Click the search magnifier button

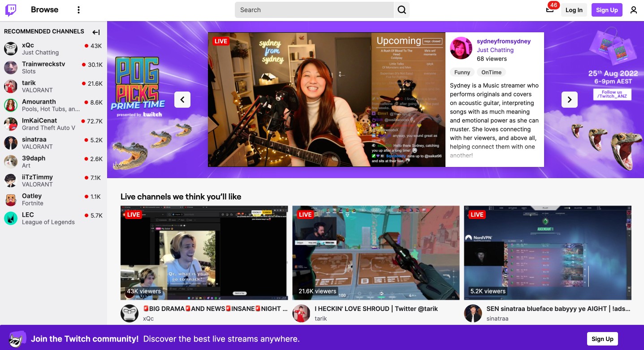point(402,10)
